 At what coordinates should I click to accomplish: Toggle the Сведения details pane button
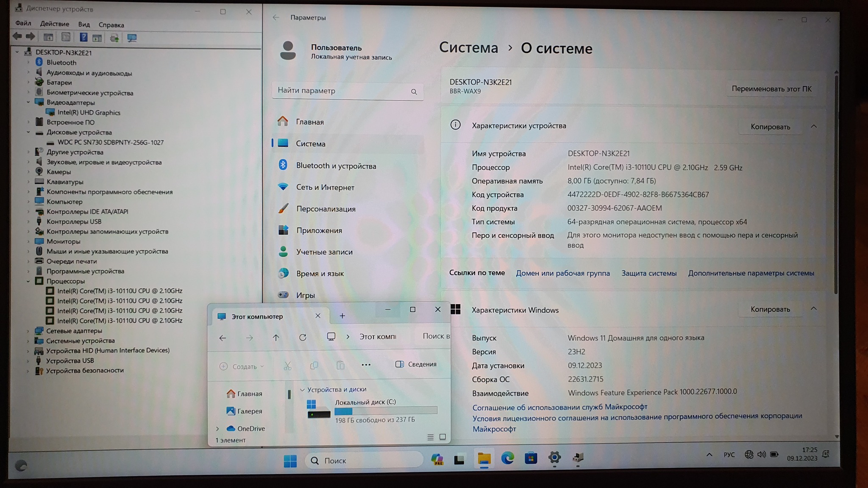(416, 364)
